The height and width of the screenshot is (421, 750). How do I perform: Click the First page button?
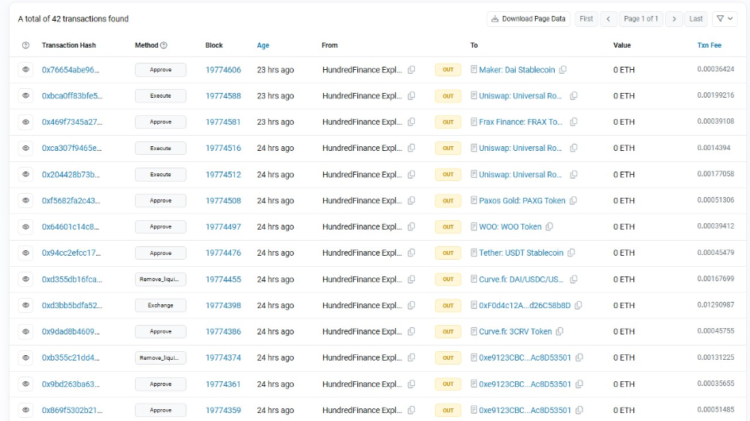click(x=586, y=19)
